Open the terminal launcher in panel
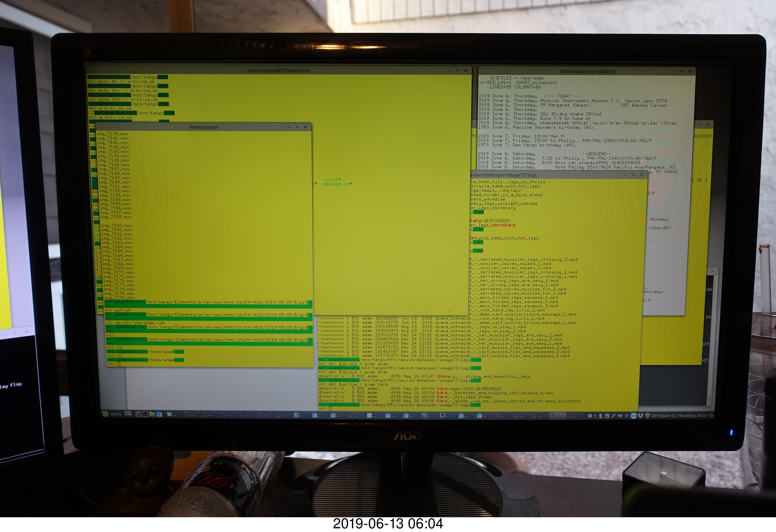The width and height of the screenshot is (776, 532). (x=145, y=414)
